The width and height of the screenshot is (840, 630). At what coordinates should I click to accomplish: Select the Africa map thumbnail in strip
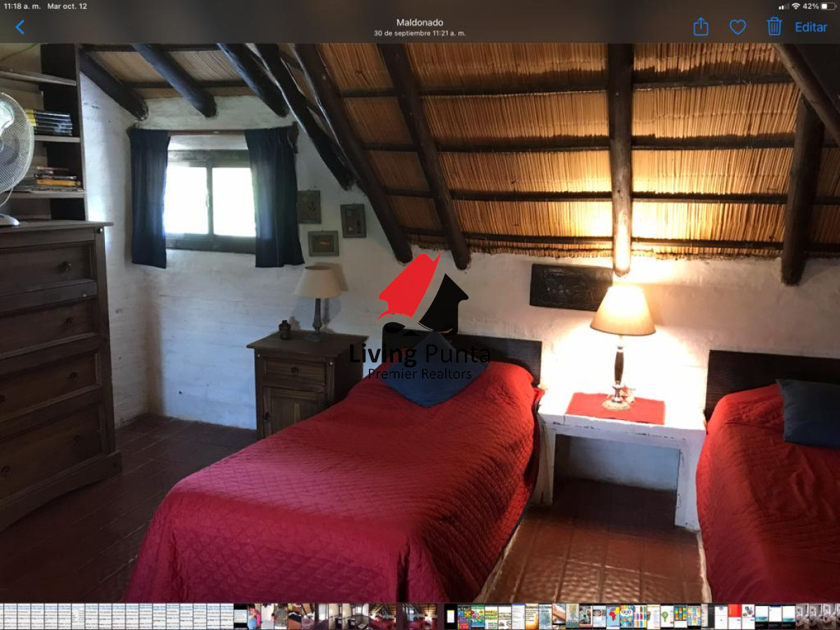(612, 617)
